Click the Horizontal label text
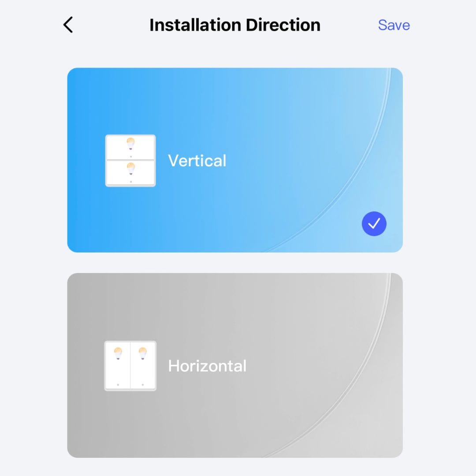Viewport: 476px width, 476px height. coord(207,366)
